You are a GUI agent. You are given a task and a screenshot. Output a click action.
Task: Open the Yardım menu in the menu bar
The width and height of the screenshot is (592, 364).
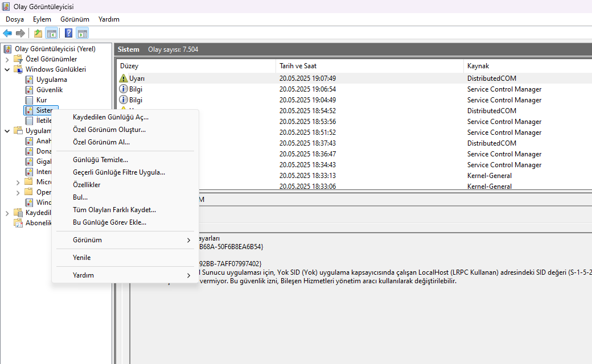click(x=109, y=19)
